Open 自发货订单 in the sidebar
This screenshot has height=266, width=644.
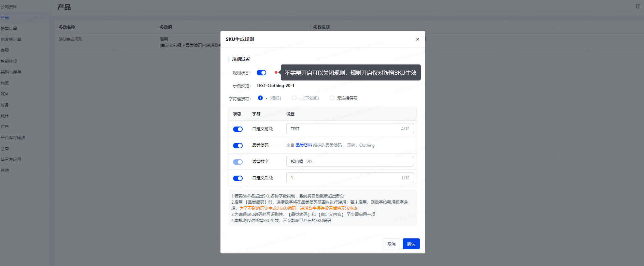[11, 39]
